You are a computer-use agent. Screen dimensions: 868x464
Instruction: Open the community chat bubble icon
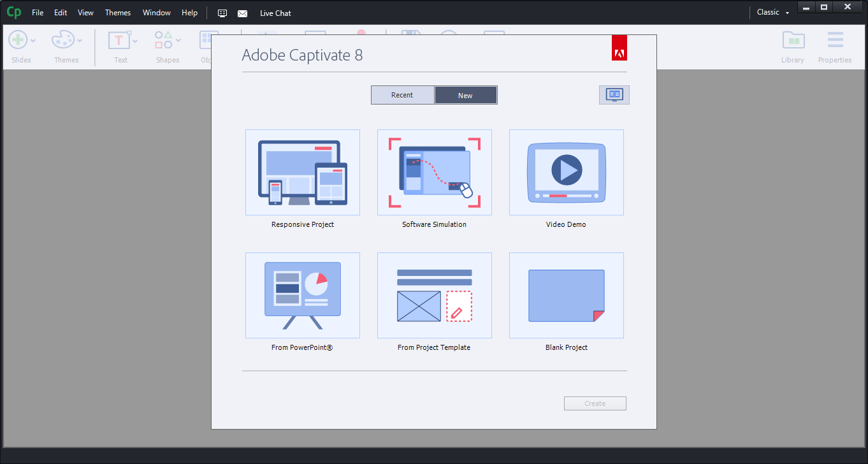point(222,13)
